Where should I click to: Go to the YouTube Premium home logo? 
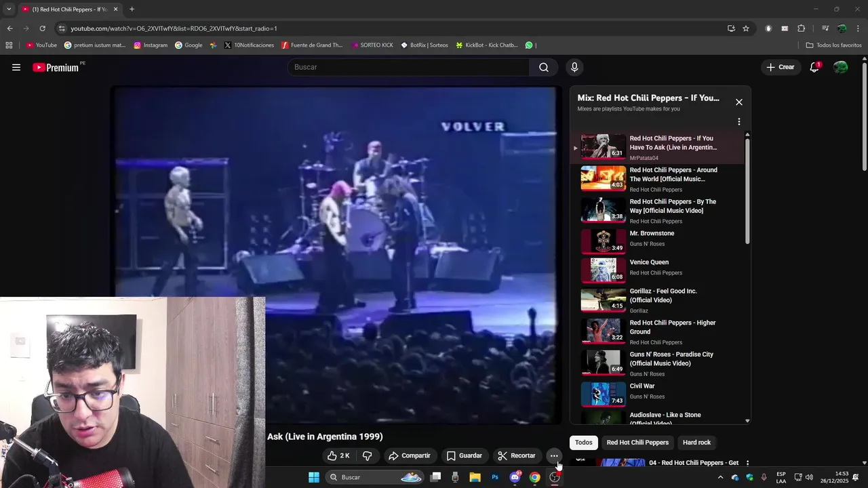coord(56,67)
